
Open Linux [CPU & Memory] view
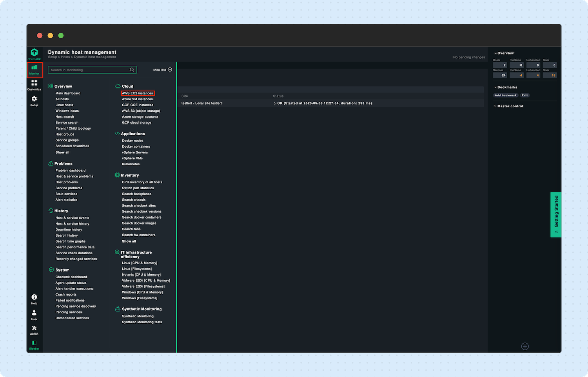[x=140, y=263]
